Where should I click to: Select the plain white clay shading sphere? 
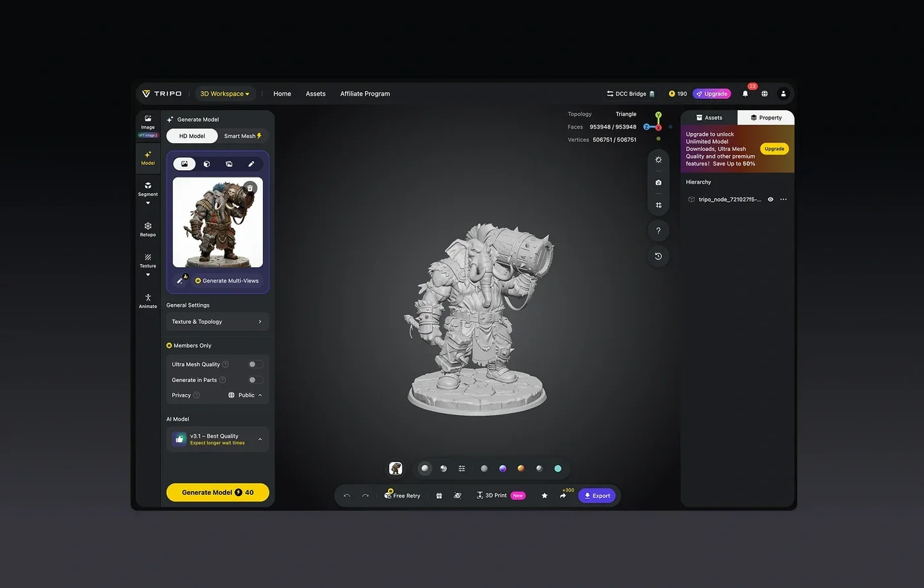tap(425, 469)
